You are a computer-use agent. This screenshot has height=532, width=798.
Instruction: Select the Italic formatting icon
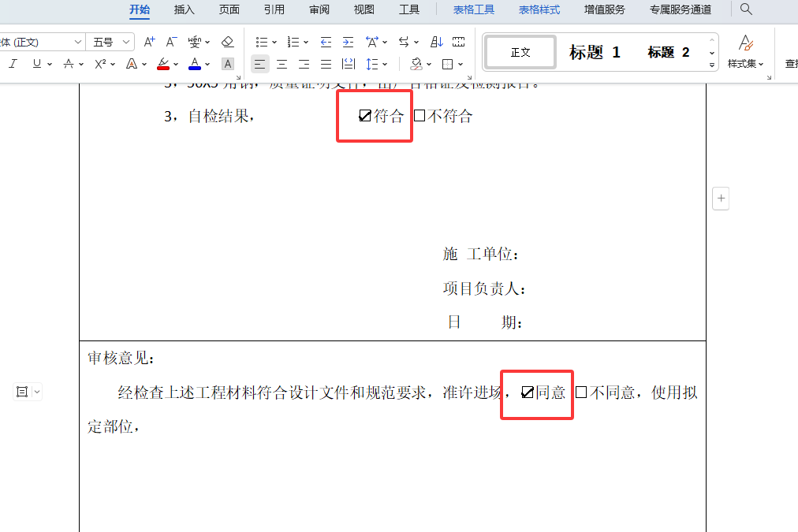pyautogui.click(x=13, y=64)
